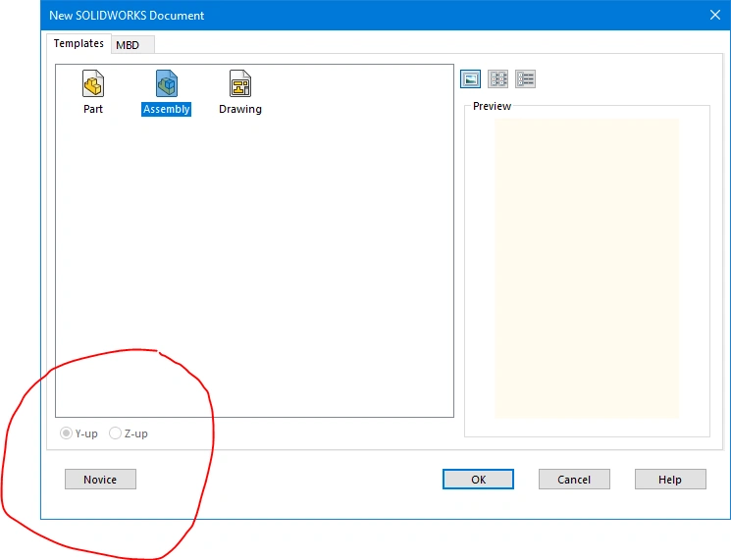The height and width of the screenshot is (560, 731).
Task: Select the Part template icon
Action: 93,83
